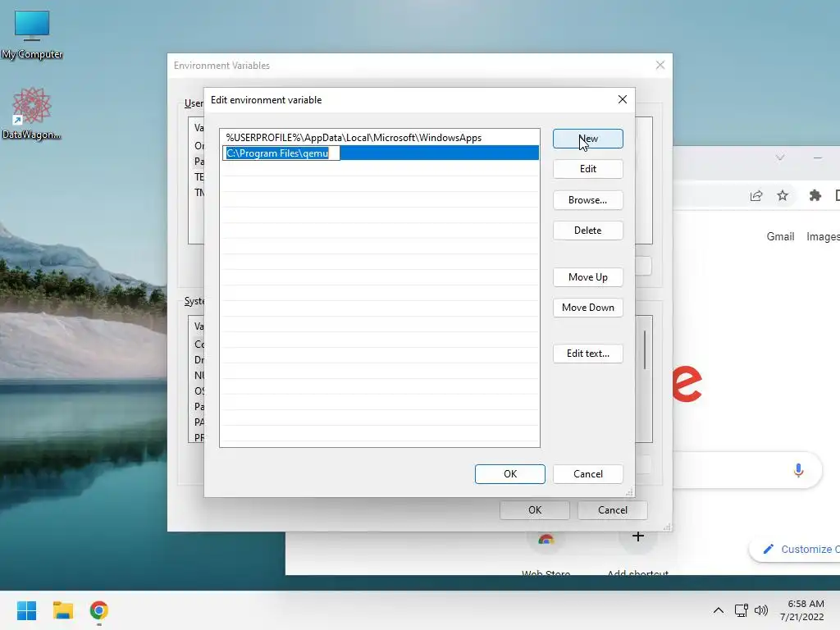Cancel the Edit environment variable dialog
The height and width of the screenshot is (630, 840).
(587, 474)
